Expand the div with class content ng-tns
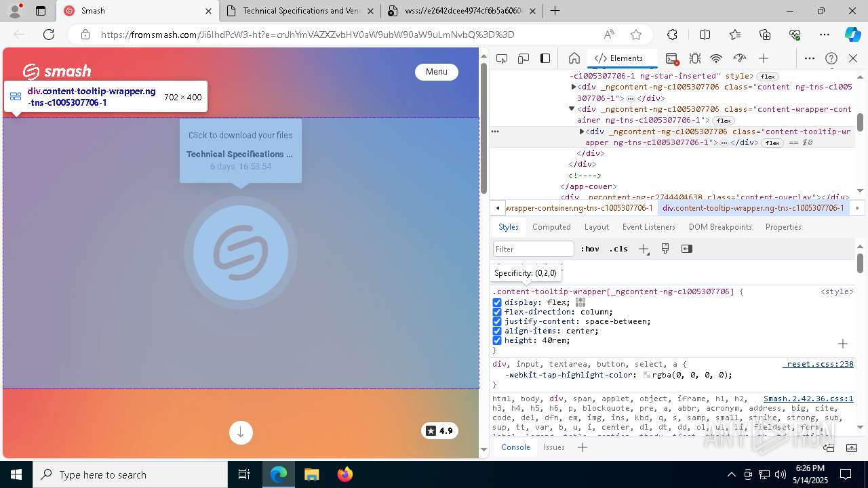Viewport: 868px width, 488px height. pyautogui.click(x=573, y=87)
